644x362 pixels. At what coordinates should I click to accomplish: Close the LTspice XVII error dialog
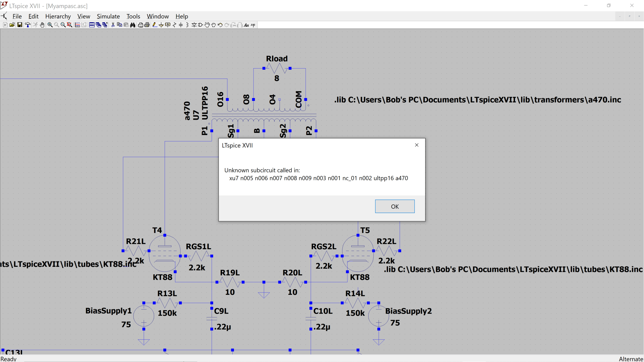(417, 145)
